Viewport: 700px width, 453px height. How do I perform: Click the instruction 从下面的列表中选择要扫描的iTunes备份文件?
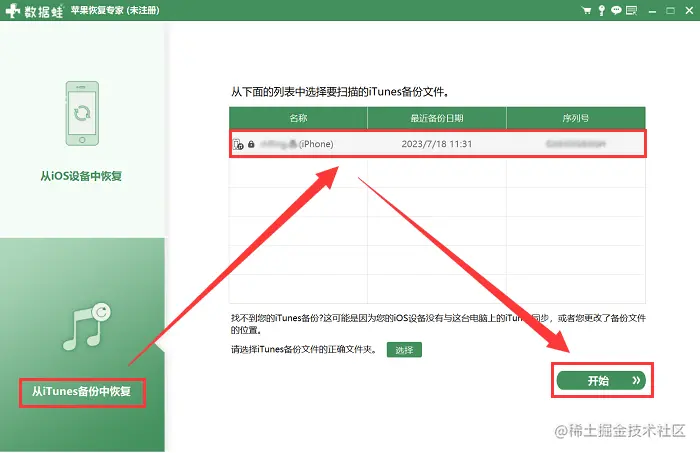pos(340,92)
